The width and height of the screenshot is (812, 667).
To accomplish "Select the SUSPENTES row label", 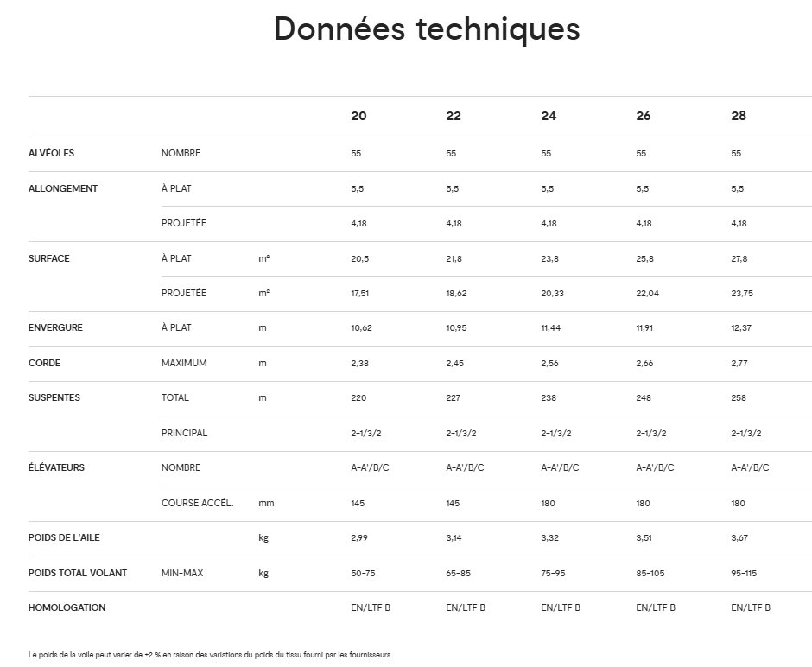I will pyautogui.click(x=54, y=397).
